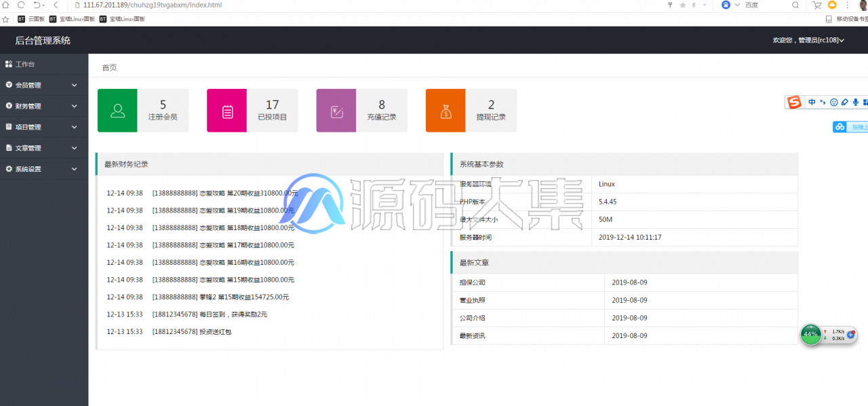Click the 第20期收益310800.00元 record row

tap(202, 193)
